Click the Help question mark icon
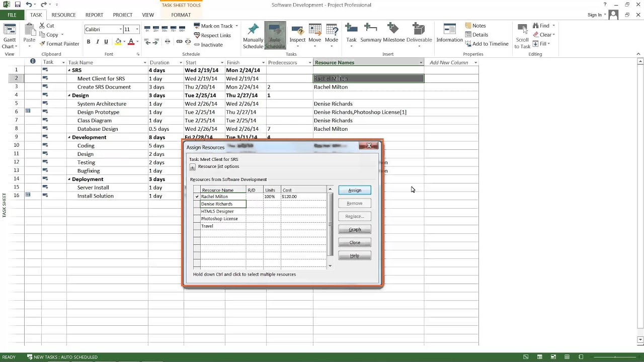 (605, 5)
